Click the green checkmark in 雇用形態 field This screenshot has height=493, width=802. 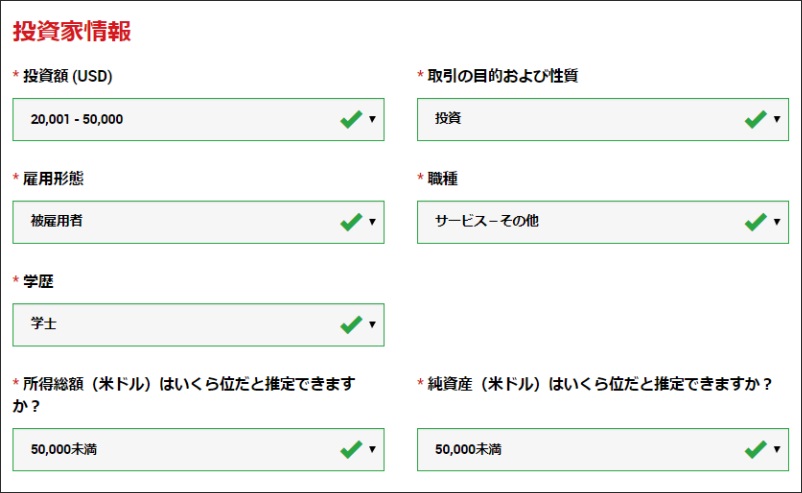(351, 222)
